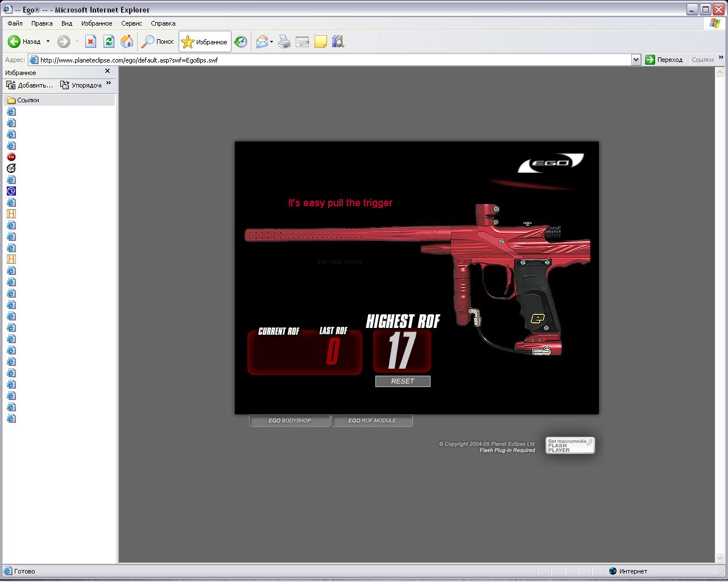The image size is (728, 582).
Task: Click the Mail envelope icon
Action: pyautogui.click(x=262, y=41)
